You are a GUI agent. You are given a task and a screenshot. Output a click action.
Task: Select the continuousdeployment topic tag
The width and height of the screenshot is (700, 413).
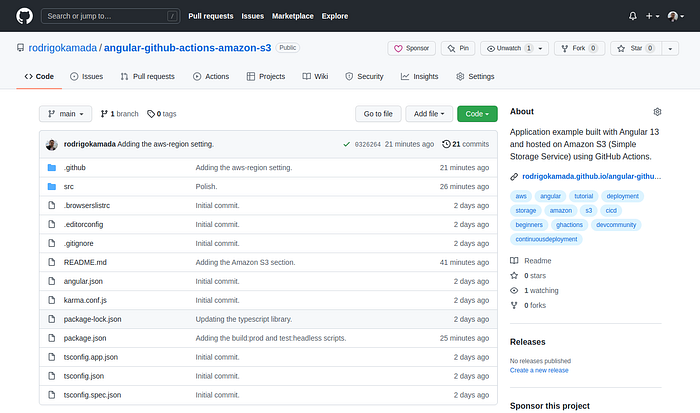pos(546,239)
